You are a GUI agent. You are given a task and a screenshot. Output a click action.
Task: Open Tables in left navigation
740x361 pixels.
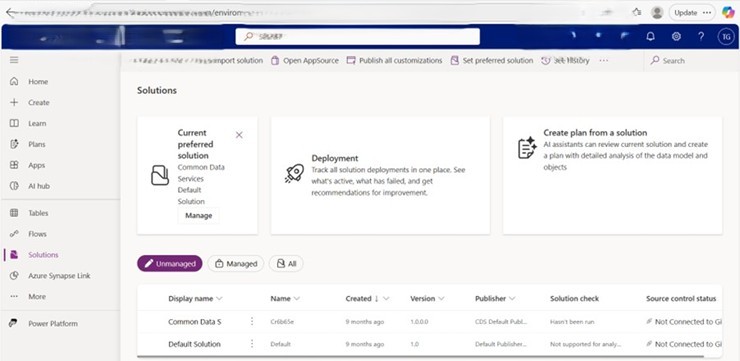pos(38,213)
